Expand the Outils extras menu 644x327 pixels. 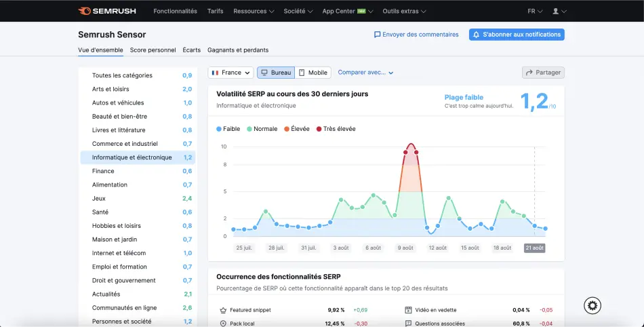click(x=404, y=11)
